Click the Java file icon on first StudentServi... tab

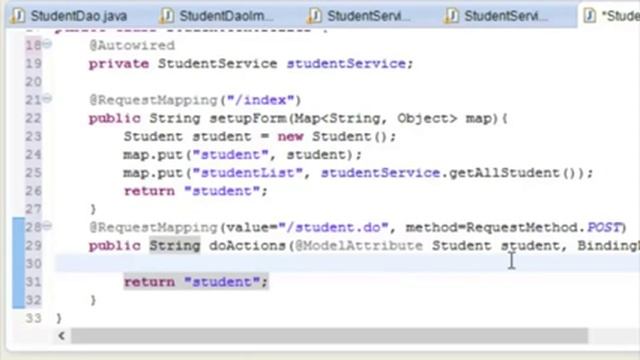pos(314,16)
